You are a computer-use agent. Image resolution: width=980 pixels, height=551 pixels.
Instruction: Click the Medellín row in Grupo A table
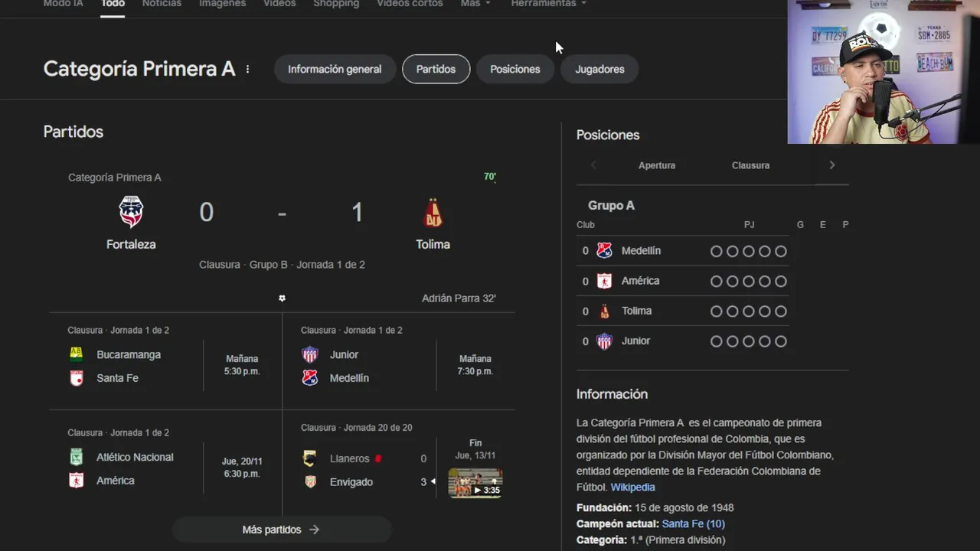pyautogui.click(x=683, y=251)
